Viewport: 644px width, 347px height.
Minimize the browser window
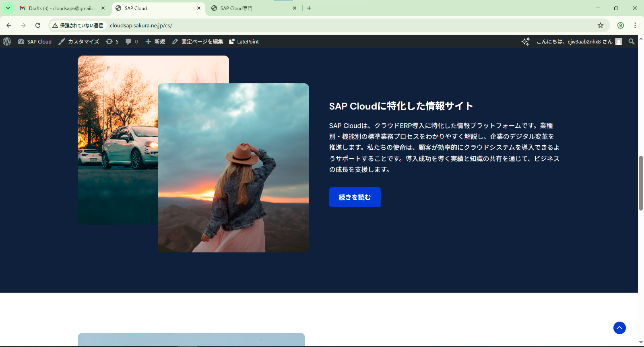598,8
